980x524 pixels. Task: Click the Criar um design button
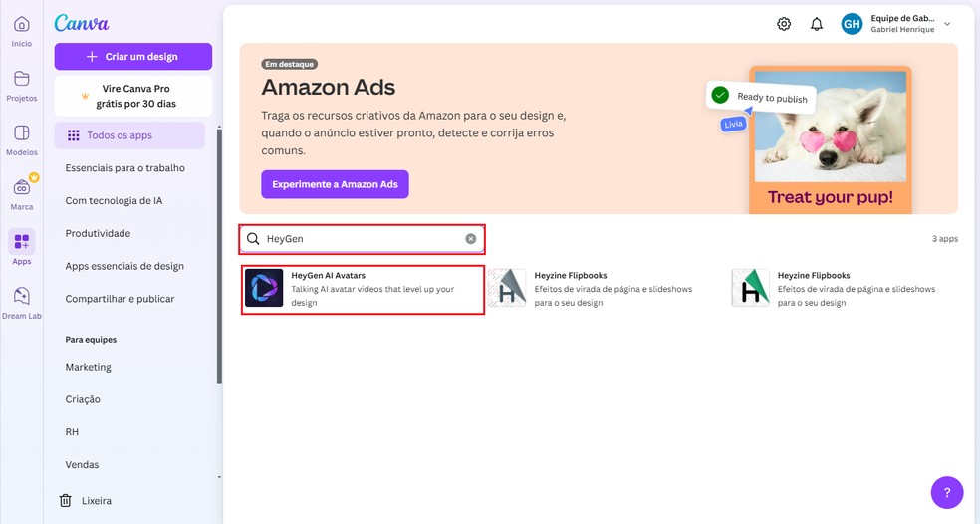(132, 57)
